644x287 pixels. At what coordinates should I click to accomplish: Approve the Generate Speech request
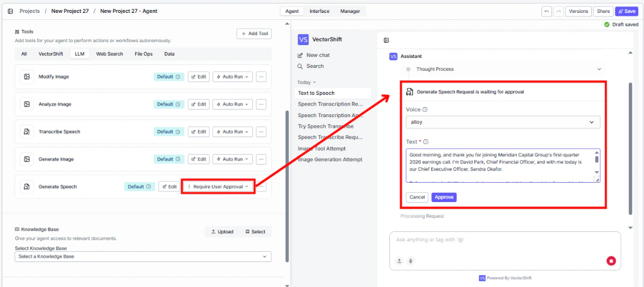444,197
